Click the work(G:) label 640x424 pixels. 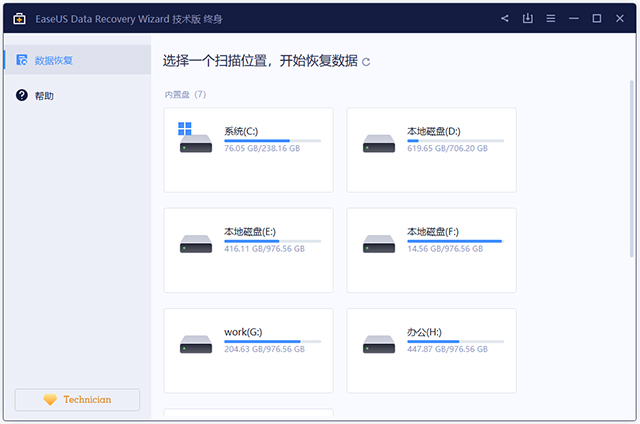243,332
